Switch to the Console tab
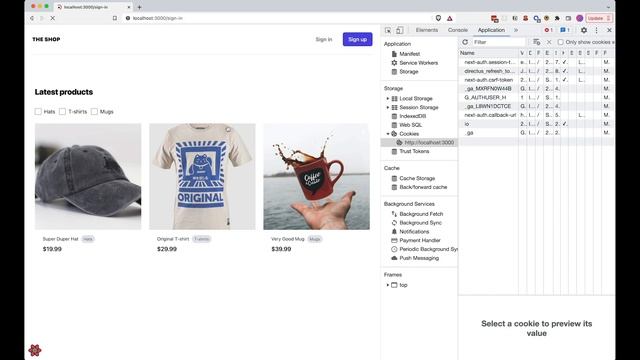640x360 pixels. pyautogui.click(x=458, y=30)
